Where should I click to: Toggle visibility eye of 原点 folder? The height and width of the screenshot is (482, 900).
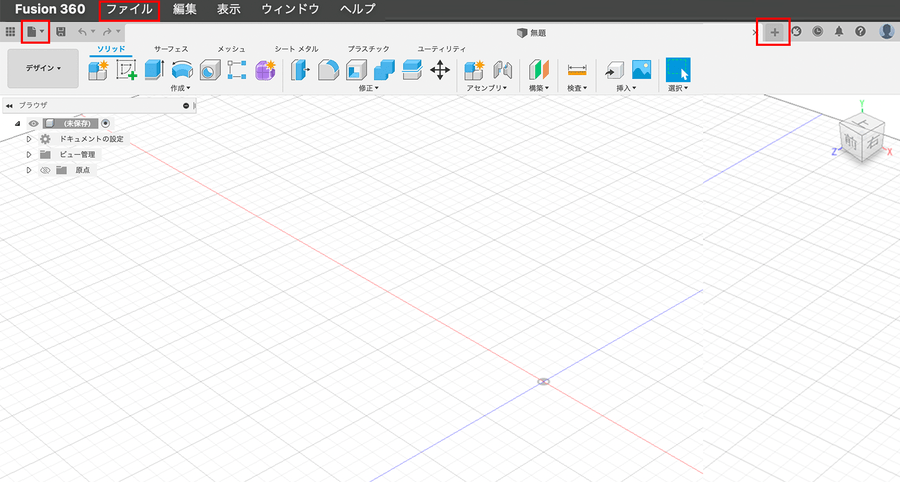pyautogui.click(x=45, y=170)
